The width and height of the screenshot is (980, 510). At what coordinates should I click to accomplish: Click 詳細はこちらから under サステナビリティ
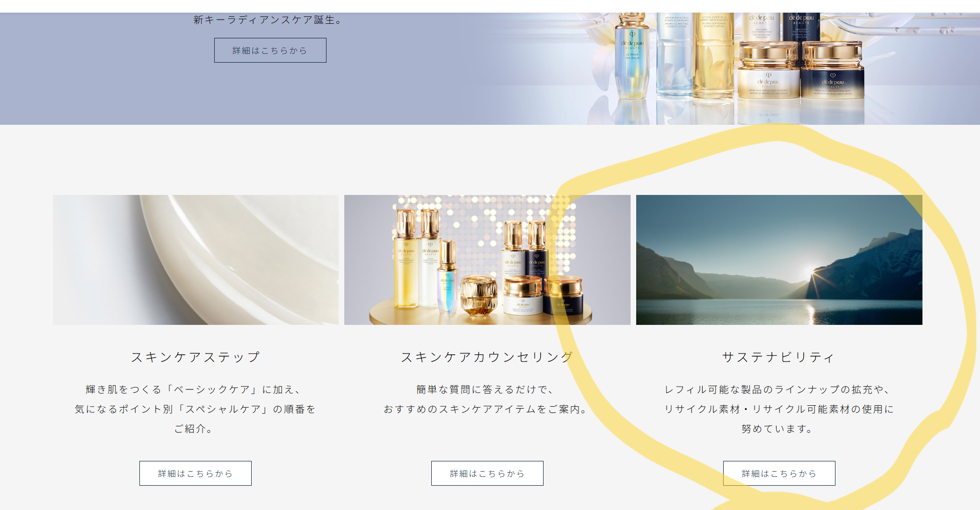pyautogui.click(x=779, y=473)
